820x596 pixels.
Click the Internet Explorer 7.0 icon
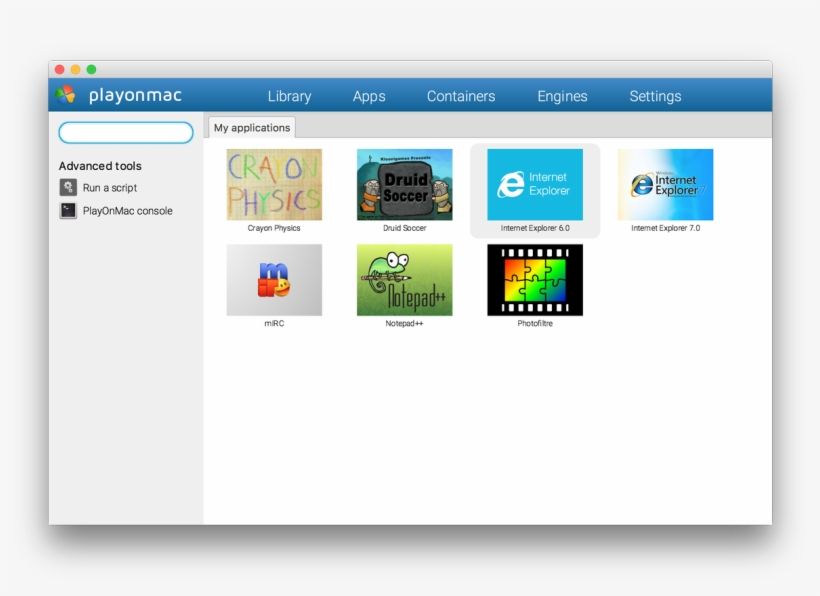pyautogui.click(x=665, y=185)
